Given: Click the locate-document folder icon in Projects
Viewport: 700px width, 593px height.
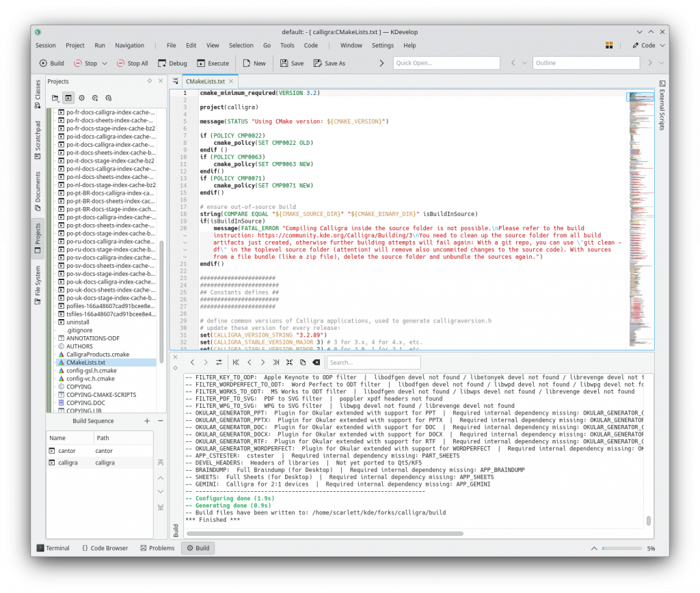Looking at the screenshot, I should (55, 98).
